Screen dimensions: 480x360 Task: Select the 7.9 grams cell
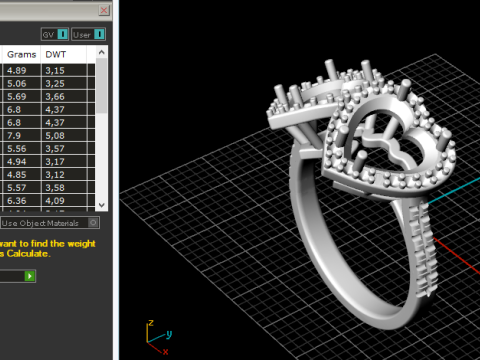(x=21, y=135)
